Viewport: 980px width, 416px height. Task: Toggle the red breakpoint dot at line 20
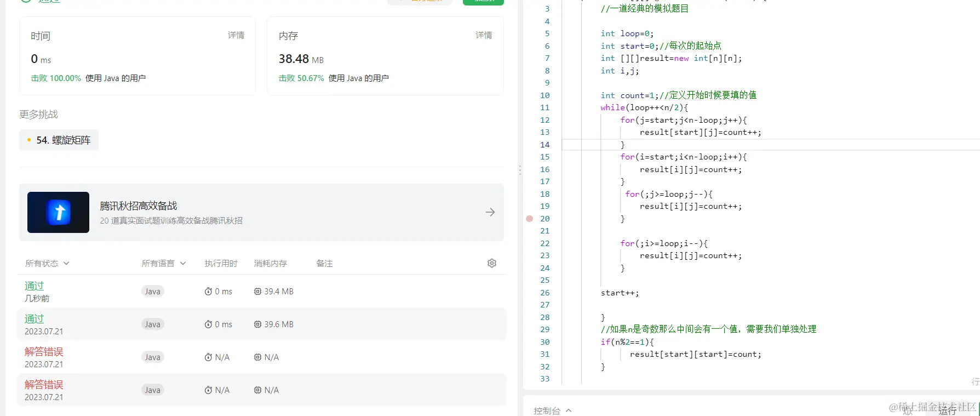click(x=529, y=219)
